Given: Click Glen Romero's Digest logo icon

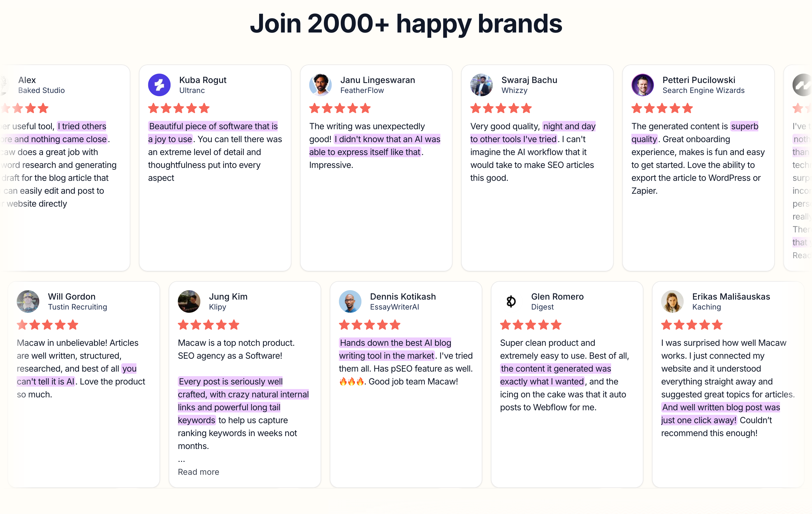Looking at the screenshot, I should (511, 301).
